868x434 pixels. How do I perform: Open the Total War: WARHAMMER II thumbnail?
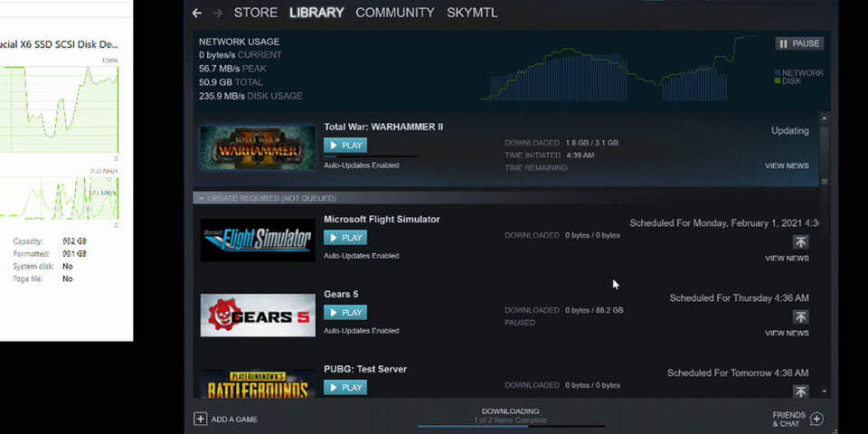pos(258,147)
